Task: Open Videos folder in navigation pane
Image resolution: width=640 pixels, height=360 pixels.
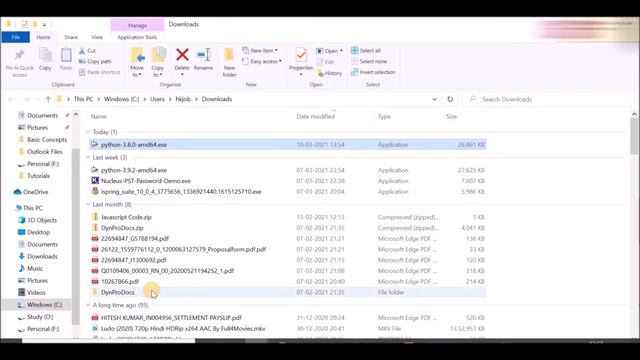Action: [32, 293]
